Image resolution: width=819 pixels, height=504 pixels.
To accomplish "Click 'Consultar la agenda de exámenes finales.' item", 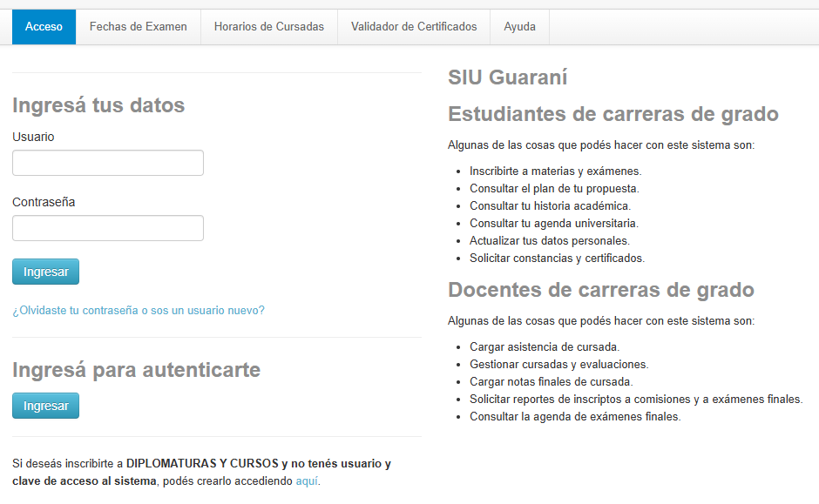I will pyautogui.click(x=575, y=417).
